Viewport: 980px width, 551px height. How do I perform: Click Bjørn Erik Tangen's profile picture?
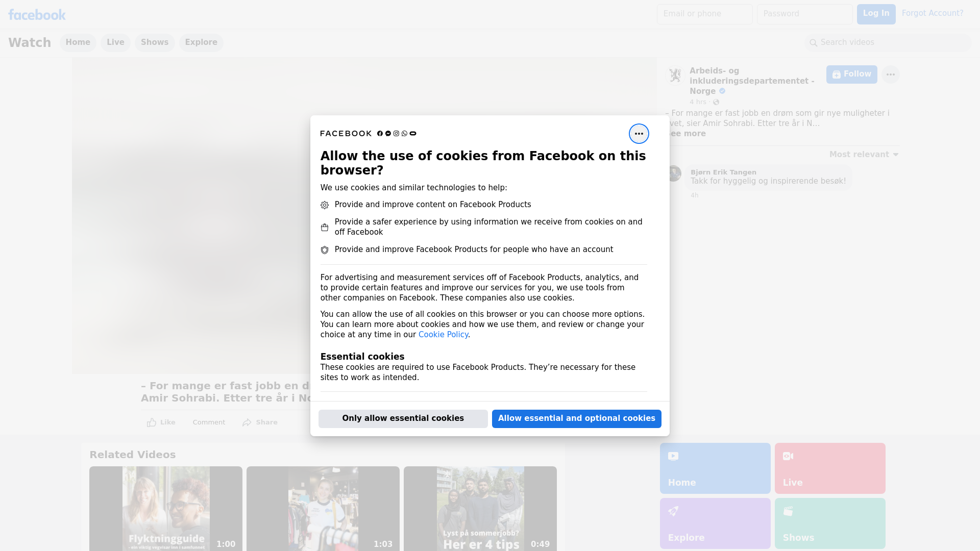[674, 173]
